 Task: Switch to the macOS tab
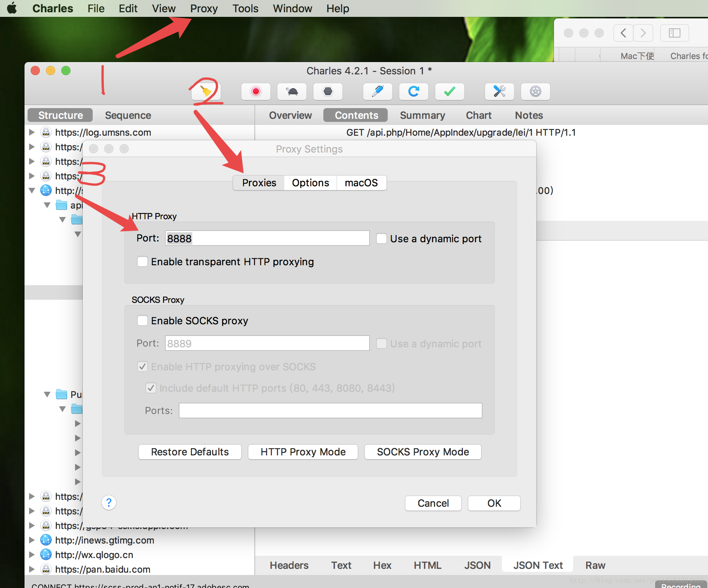click(x=361, y=183)
